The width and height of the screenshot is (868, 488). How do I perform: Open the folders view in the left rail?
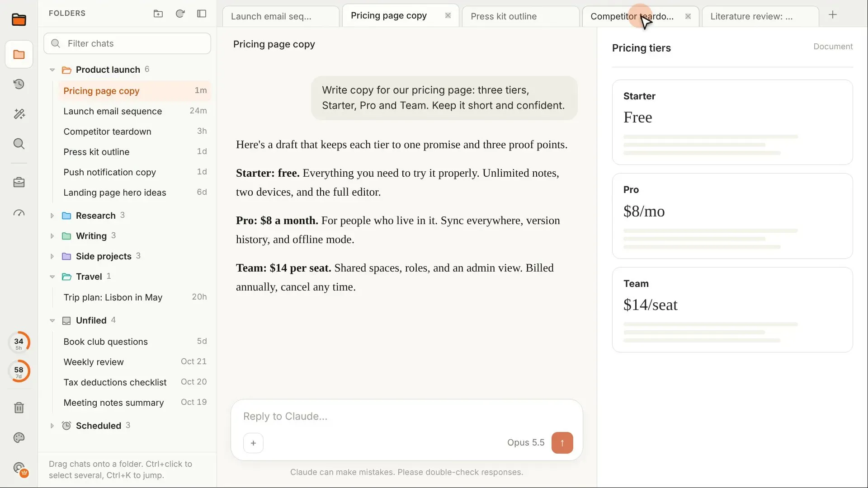point(19,55)
